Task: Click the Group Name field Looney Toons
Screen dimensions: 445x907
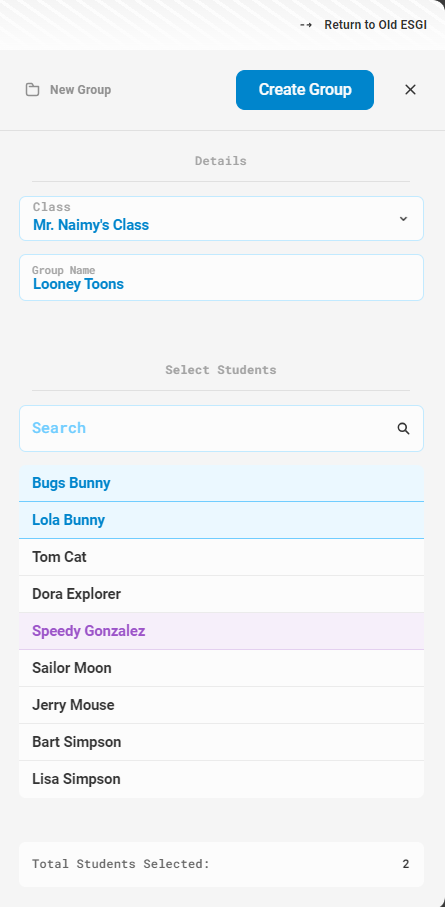Action: pos(222,278)
